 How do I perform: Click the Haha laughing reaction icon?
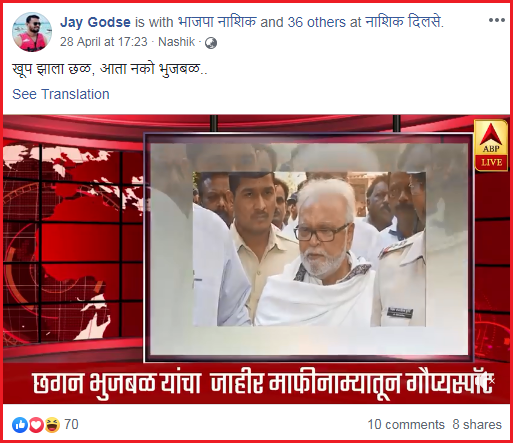(x=52, y=425)
